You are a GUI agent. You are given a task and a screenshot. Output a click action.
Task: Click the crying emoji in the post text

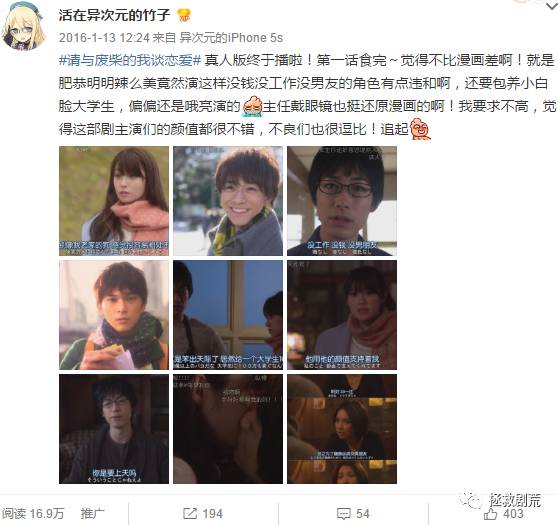pyautogui.click(x=252, y=106)
